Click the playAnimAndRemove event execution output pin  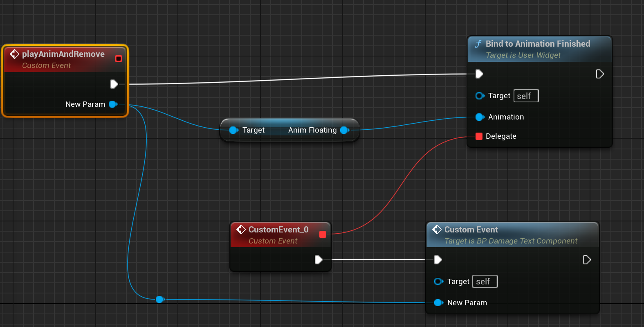click(x=114, y=84)
